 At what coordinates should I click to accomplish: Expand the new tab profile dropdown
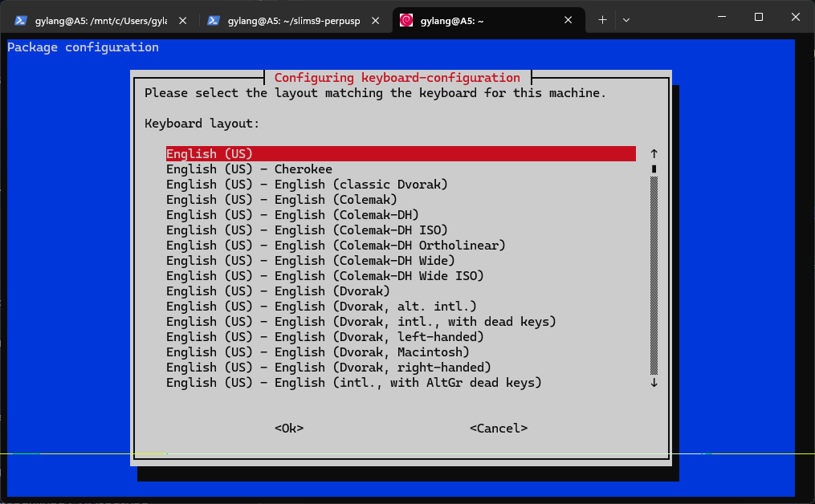tap(626, 19)
